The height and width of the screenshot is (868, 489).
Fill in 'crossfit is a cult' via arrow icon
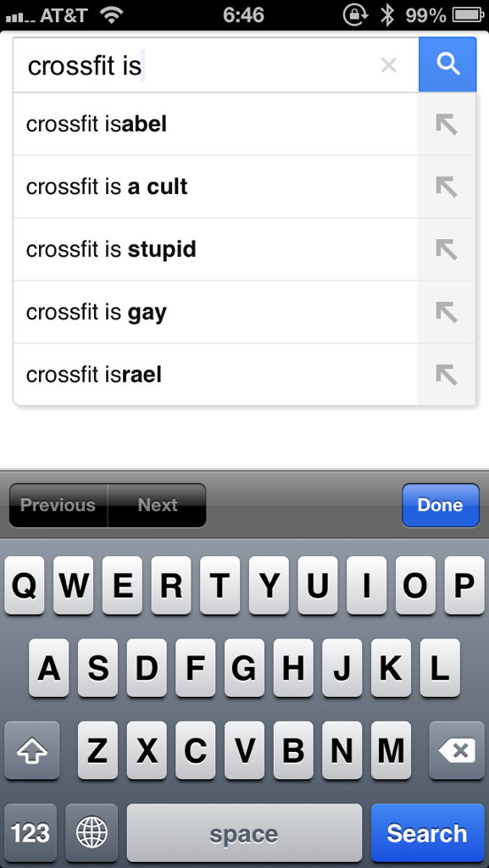point(446,186)
